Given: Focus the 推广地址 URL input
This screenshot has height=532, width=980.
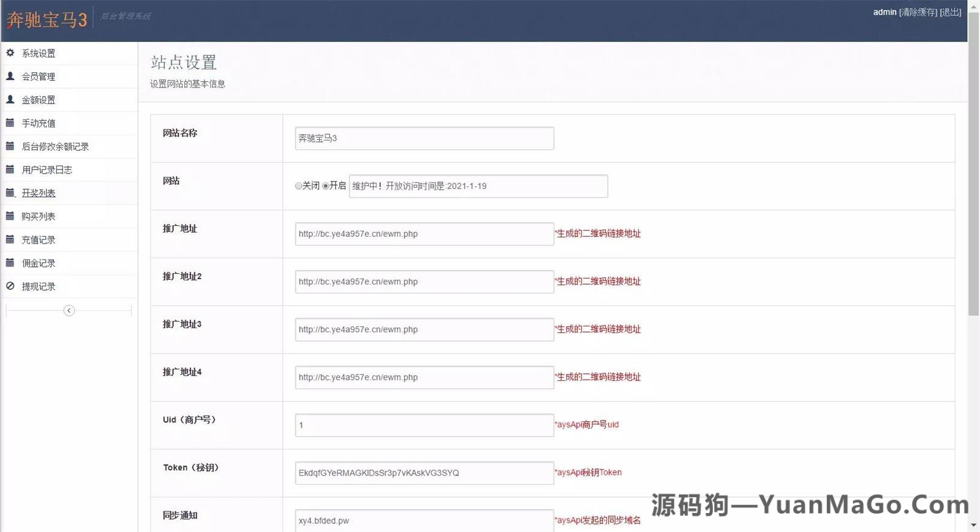Looking at the screenshot, I should (424, 234).
